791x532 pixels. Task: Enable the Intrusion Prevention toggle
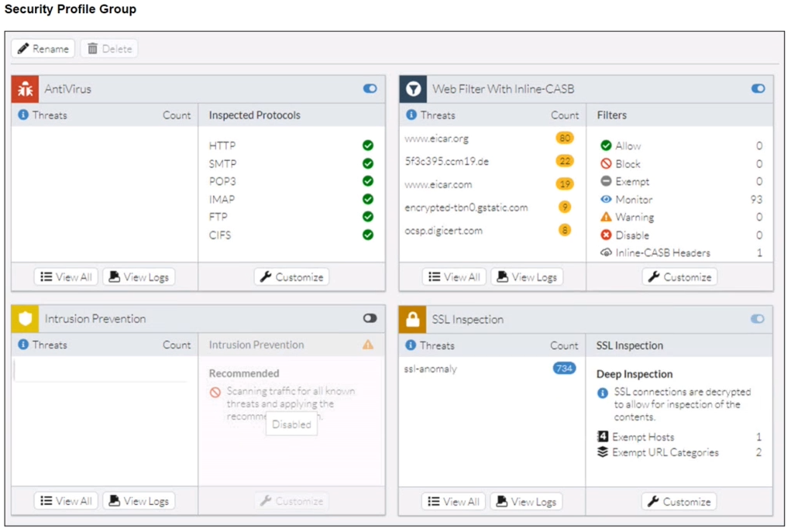pos(370,318)
